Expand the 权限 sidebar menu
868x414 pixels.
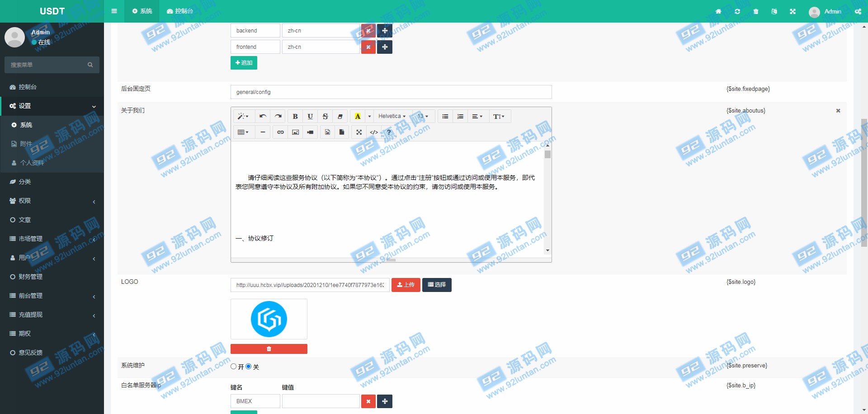click(52, 201)
